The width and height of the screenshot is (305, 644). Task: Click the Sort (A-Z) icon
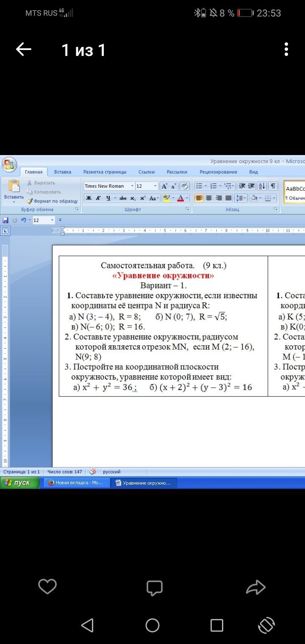tap(262, 186)
